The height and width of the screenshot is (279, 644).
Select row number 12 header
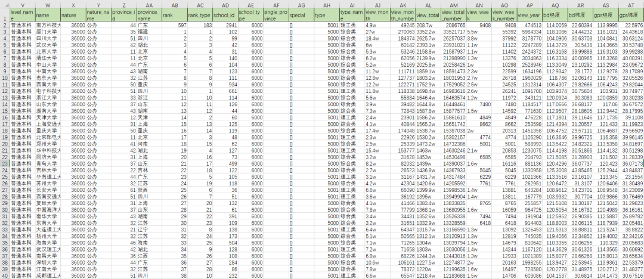click(x=5, y=91)
